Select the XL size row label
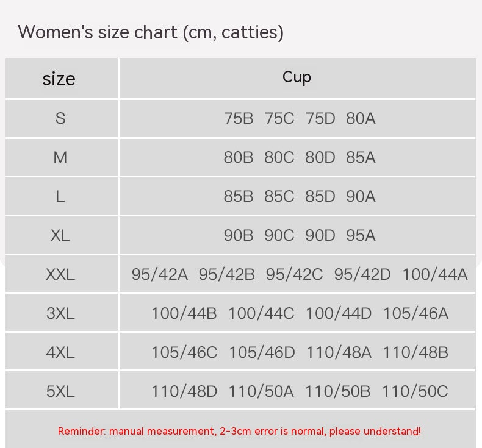 (x=60, y=235)
